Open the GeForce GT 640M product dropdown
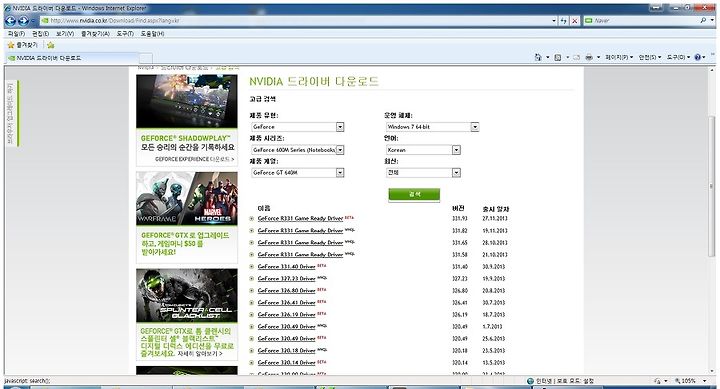This screenshot has width=720, height=389. click(298, 173)
